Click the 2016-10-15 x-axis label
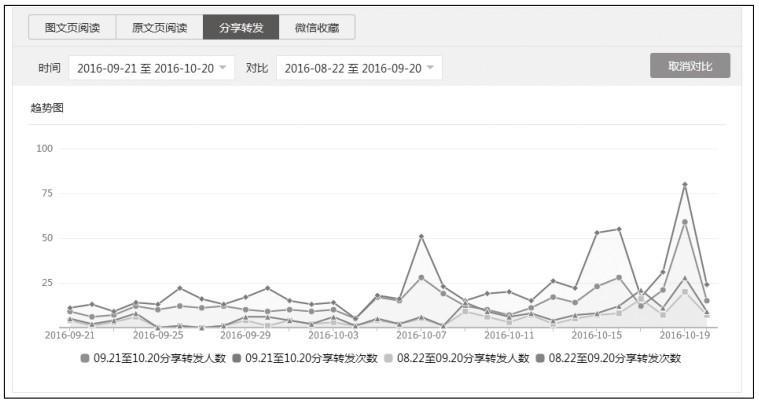The image size is (759, 403). point(597,335)
